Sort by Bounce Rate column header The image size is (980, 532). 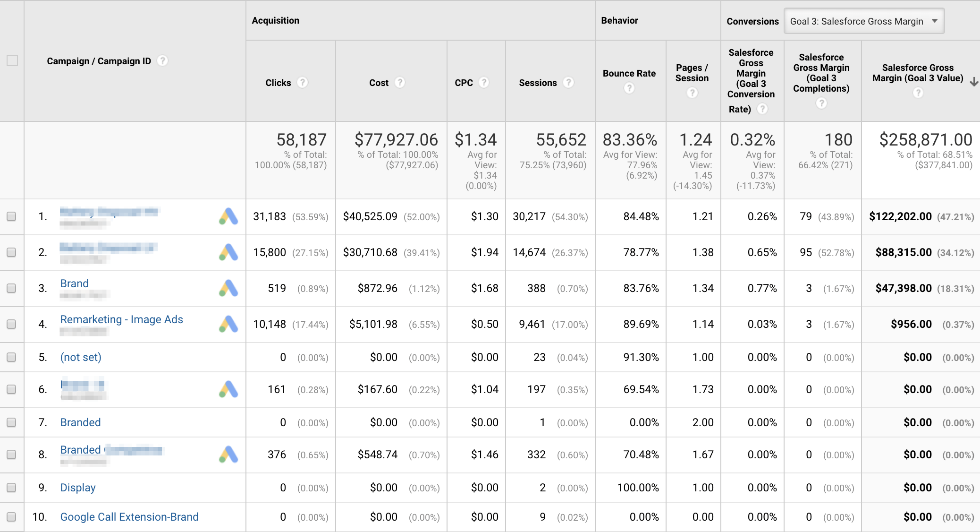(629, 73)
